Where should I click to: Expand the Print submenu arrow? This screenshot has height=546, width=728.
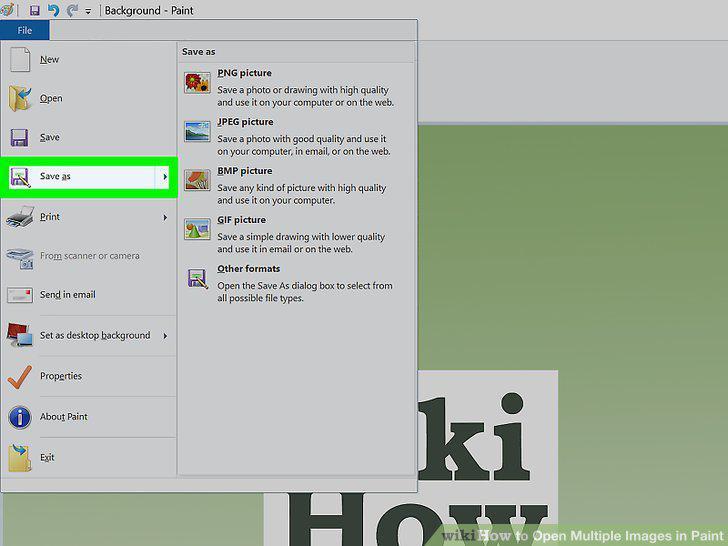(165, 217)
